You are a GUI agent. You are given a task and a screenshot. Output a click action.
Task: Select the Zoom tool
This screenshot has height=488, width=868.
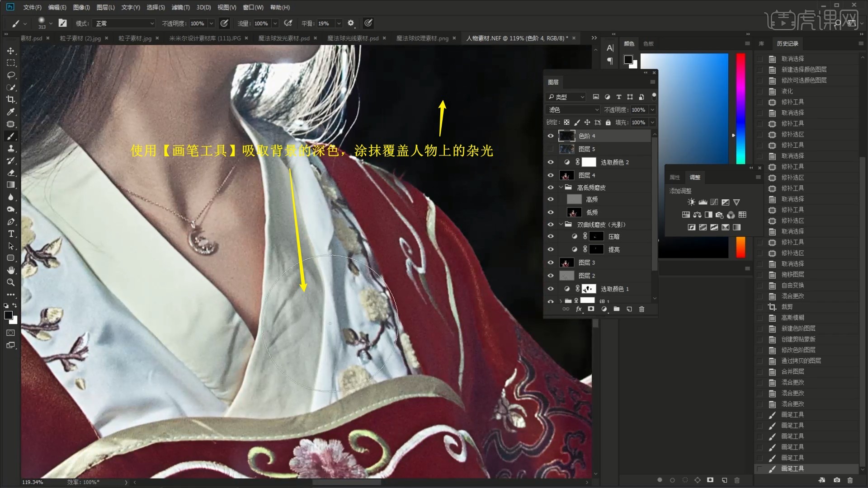click(11, 282)
